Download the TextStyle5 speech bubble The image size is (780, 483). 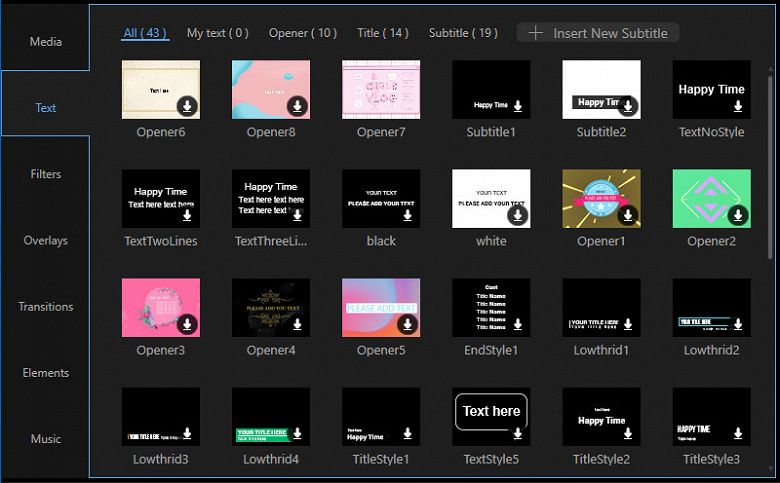click(518, 433)
